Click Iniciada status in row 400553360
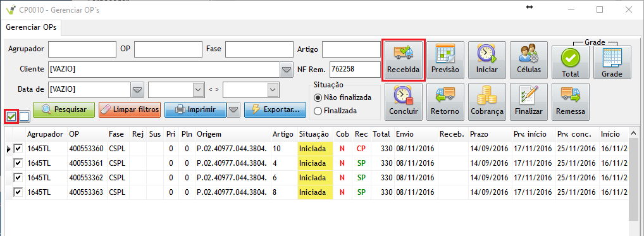The width and height of the screenshot is (644, 236). [315, 149]
